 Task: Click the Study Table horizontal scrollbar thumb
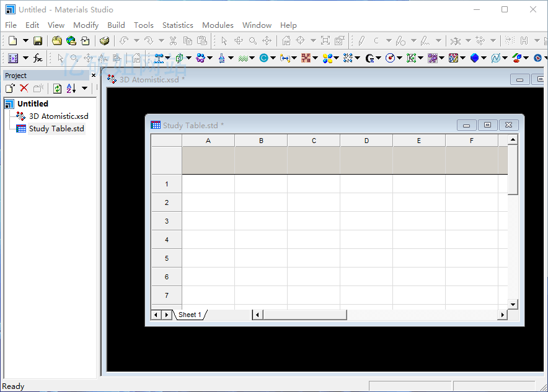[x=304, y=315]
